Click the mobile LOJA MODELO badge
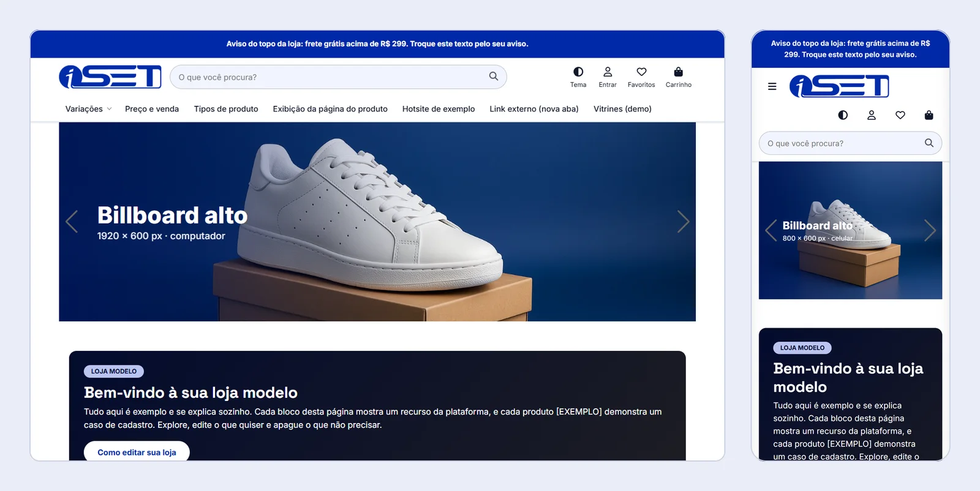Image resolution: width=980 pixels, height=491 pixels. tap(802, 348)
